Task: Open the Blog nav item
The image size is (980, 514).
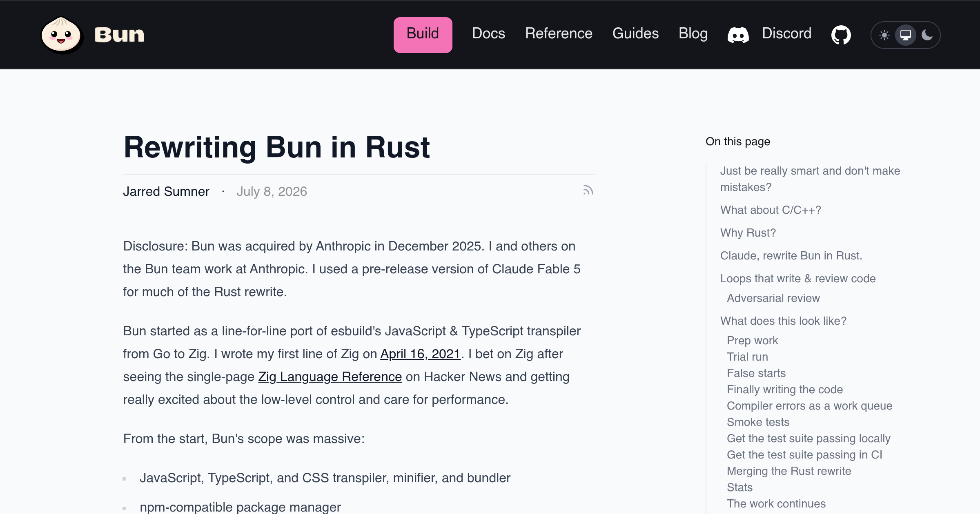Action: click(x=693, y=33)
